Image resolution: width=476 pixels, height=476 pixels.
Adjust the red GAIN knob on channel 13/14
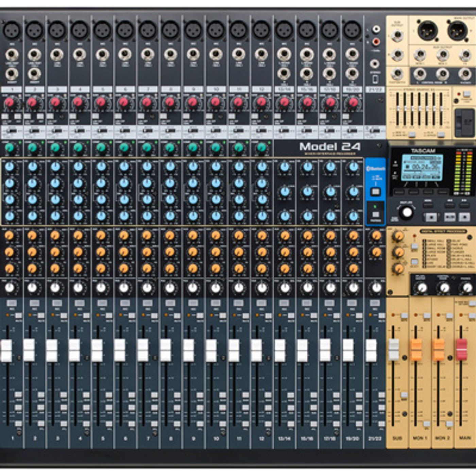click(284, 102)
